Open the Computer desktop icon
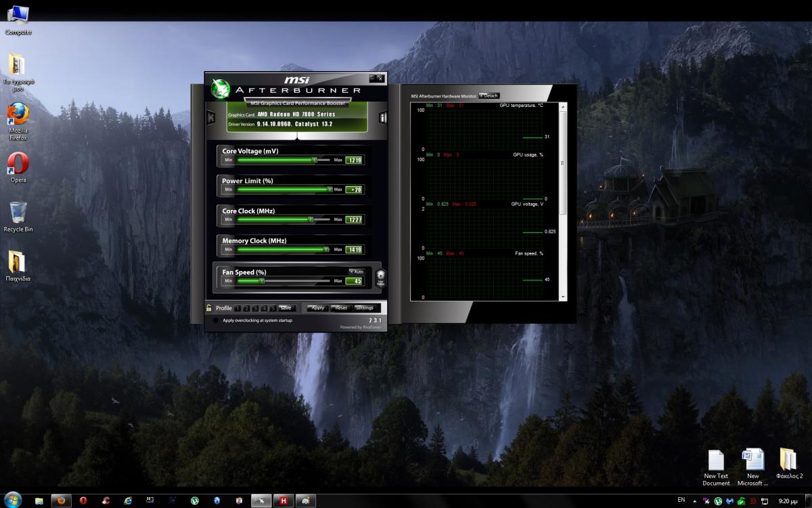Screen dimensions: 812x508 18,20
